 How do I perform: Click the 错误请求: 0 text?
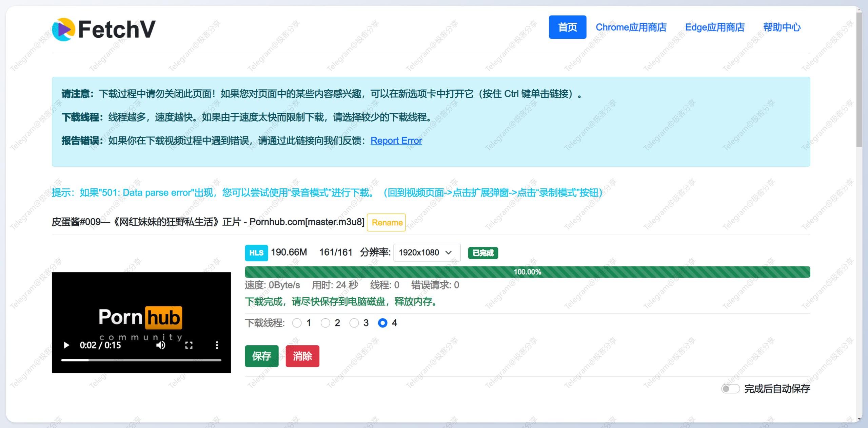tap(435, 285)
